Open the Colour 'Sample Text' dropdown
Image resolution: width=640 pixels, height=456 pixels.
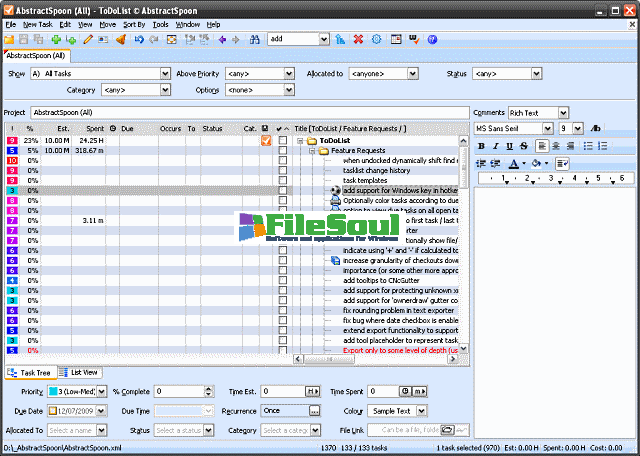point(422,411)
